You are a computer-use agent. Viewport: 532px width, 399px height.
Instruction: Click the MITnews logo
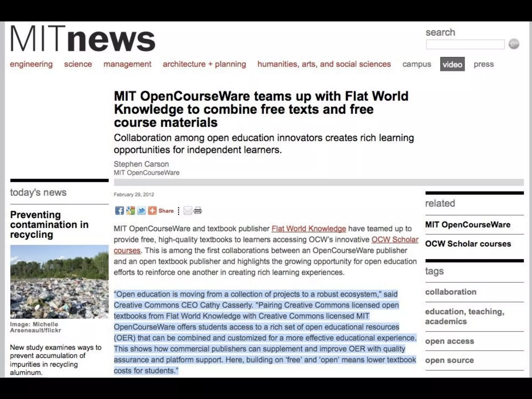(83, 39)
